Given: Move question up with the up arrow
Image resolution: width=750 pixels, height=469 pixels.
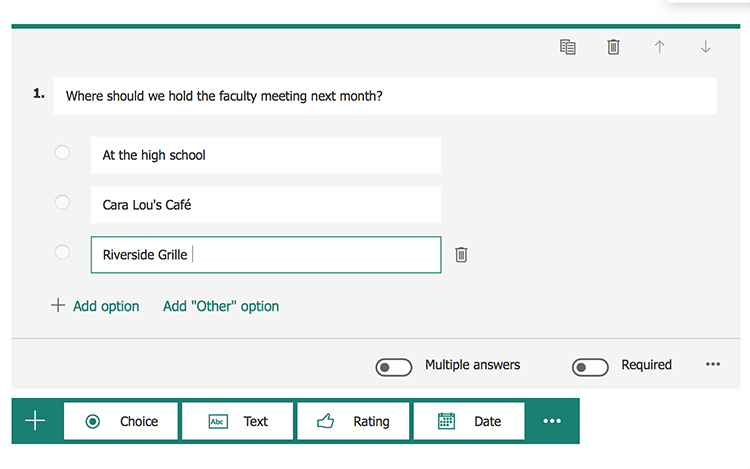Looking at the screenshot, I should 659,47.
